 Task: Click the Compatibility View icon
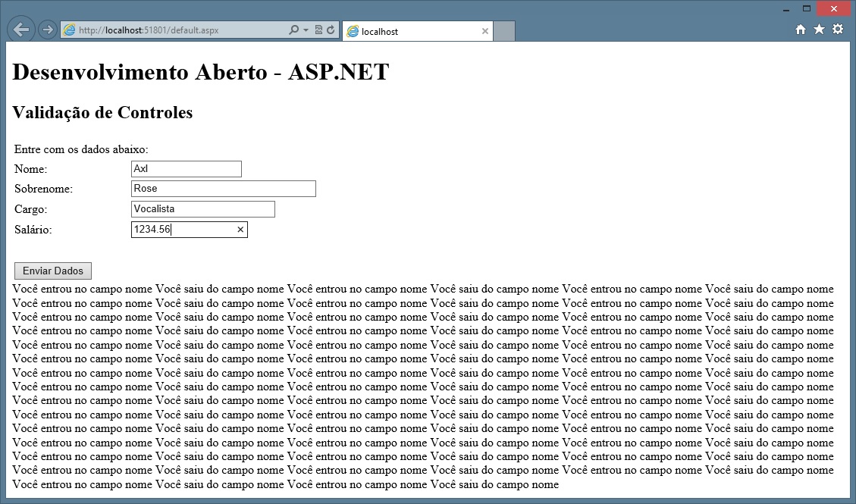tap(318, 30)
